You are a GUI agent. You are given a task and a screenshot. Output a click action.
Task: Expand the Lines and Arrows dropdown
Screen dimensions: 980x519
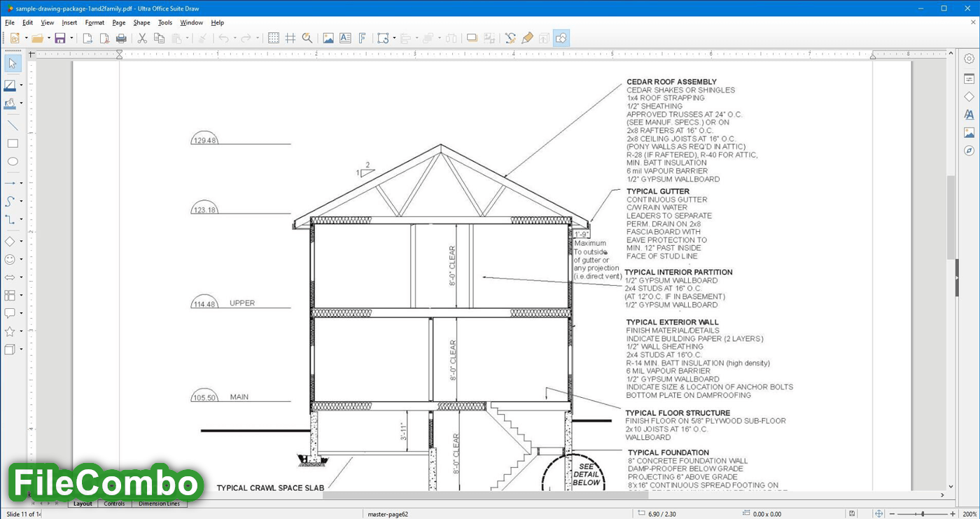(21, 184)
